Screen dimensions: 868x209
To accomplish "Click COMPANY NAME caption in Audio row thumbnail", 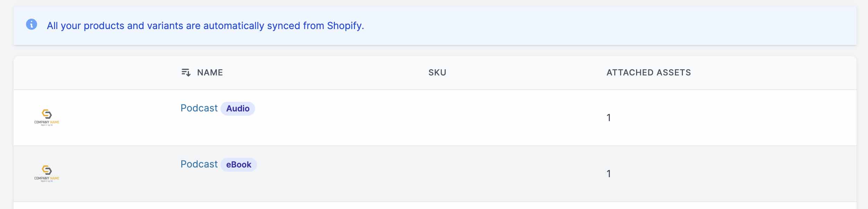I will [47, 122].
